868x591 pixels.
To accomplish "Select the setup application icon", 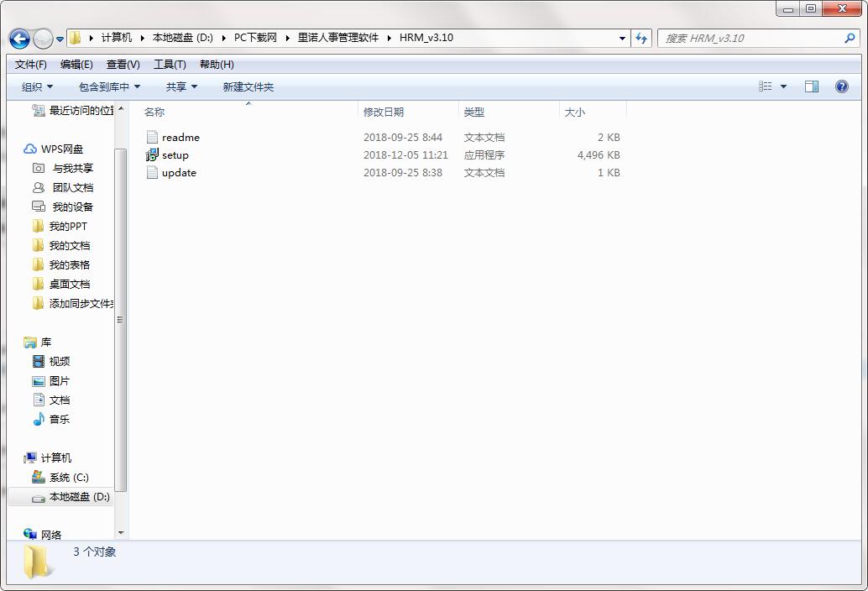I will point(152,155).
